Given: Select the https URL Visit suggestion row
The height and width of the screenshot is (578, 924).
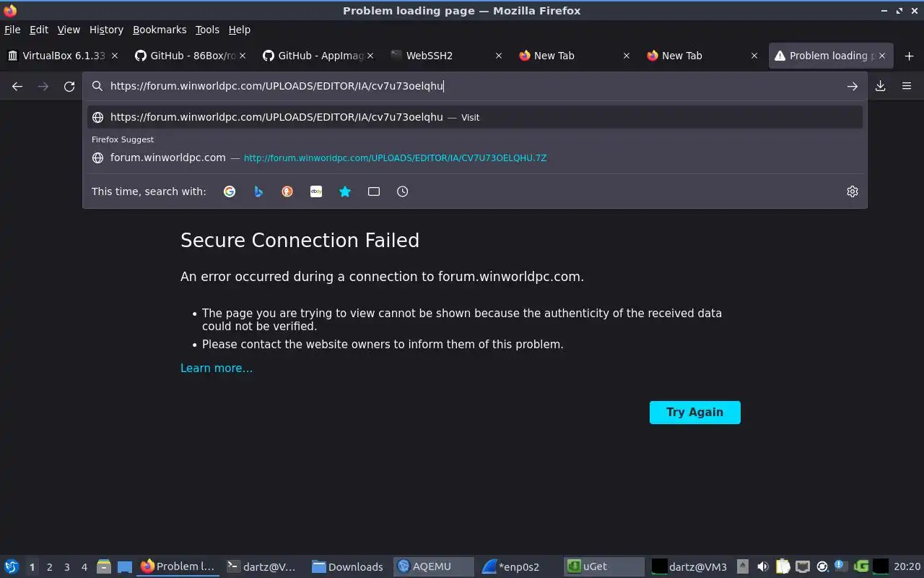Looking at the screenshot, I should (475, 117).
